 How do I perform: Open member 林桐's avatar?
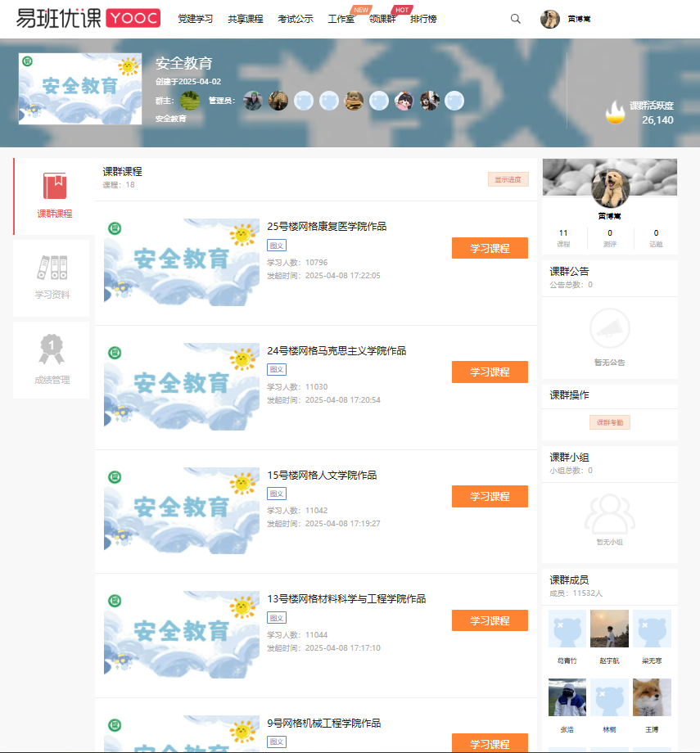609,697
